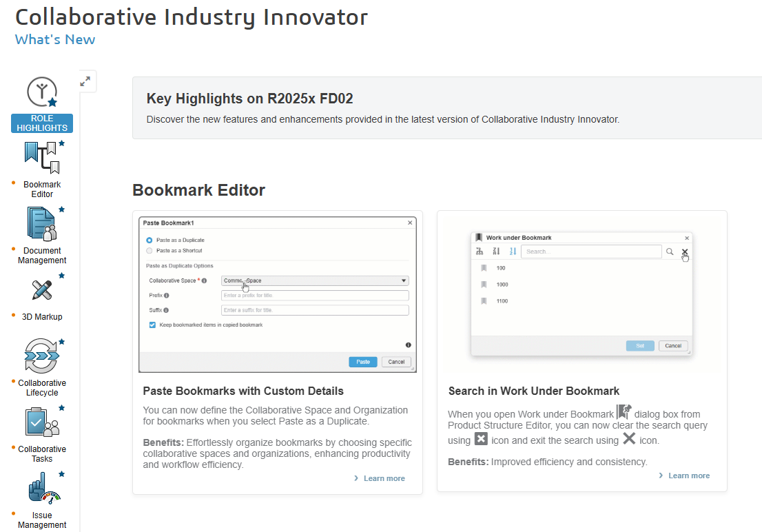This screenshot has width=762, height=532.
Task: Open the Collaborative Lifecycle sidebar icon
Action: click(41, 356)
